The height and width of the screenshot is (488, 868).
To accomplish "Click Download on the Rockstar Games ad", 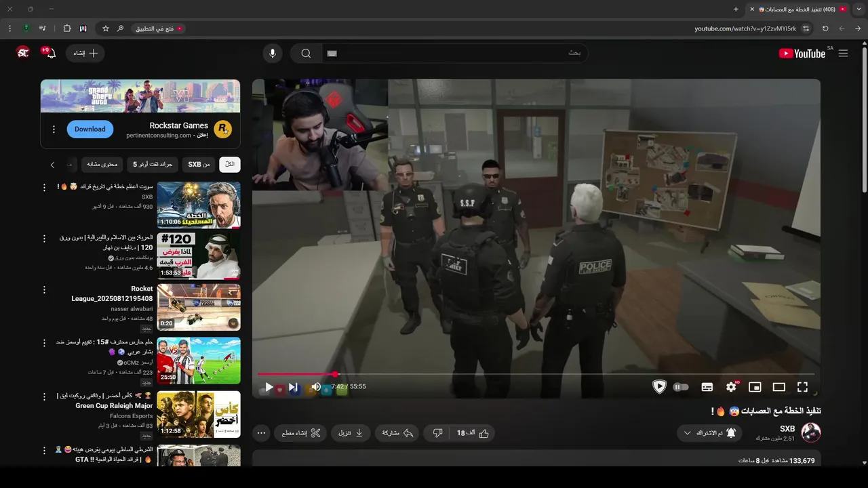I will [x=90, y=129].
